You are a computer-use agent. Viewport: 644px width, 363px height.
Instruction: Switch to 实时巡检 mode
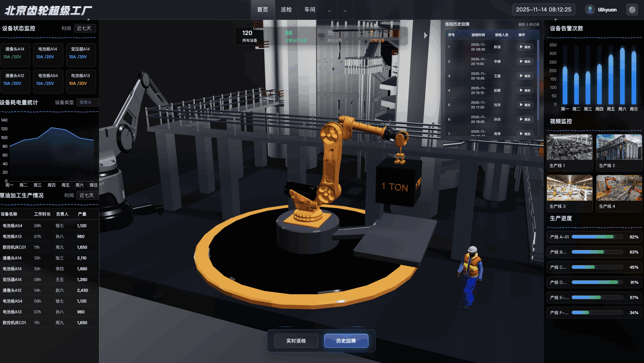click(x=296, y=341)
